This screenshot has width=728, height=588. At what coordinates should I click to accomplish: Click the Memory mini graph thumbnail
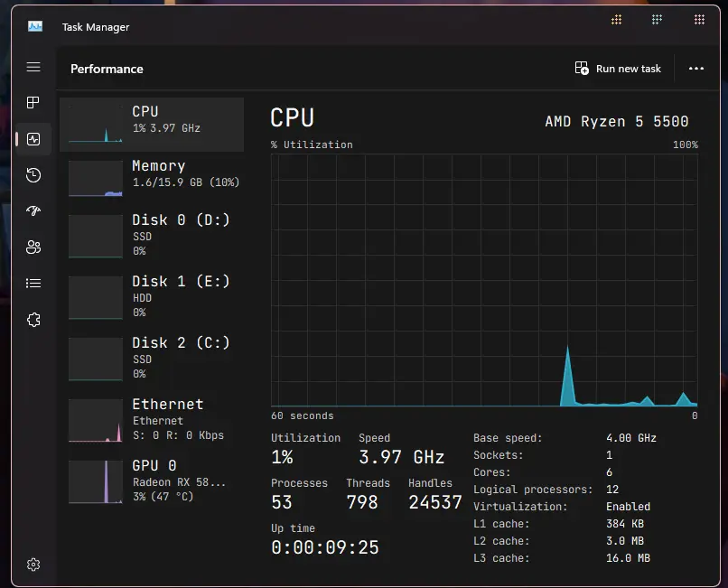(x=96, y=178)
